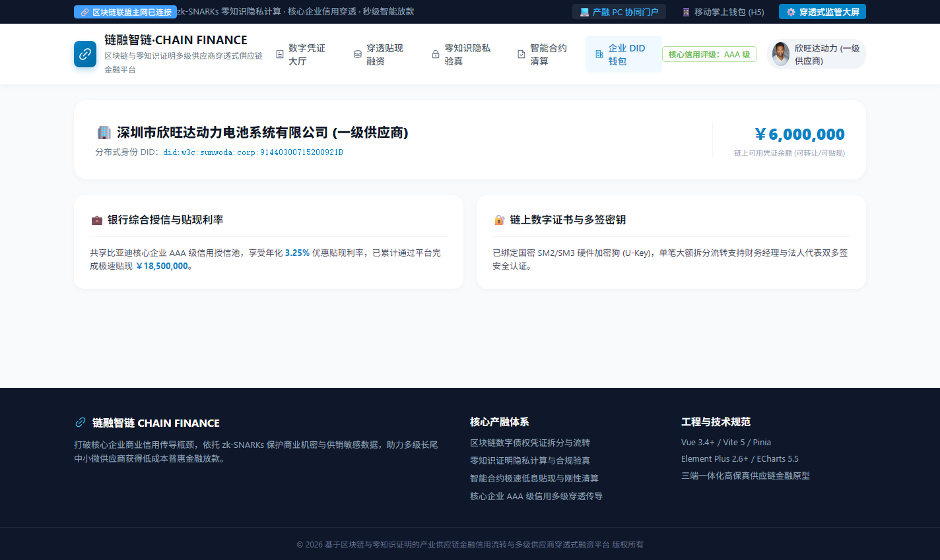The height and width of the screenshot is (560, 940).
Task: Click the 企业 DID 钱包 building icon
Action: pos(599,54)
